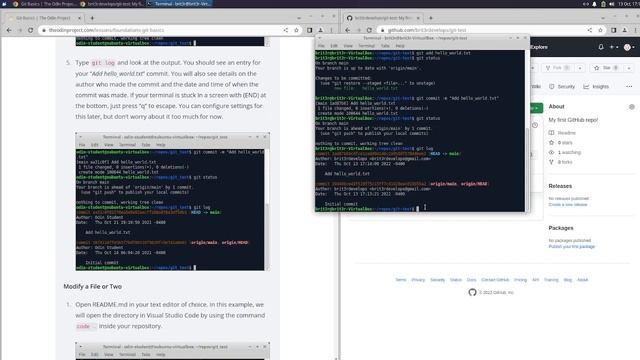Open the Readme link in About section
Screen dimensions: 640x360
click(562, 133)
